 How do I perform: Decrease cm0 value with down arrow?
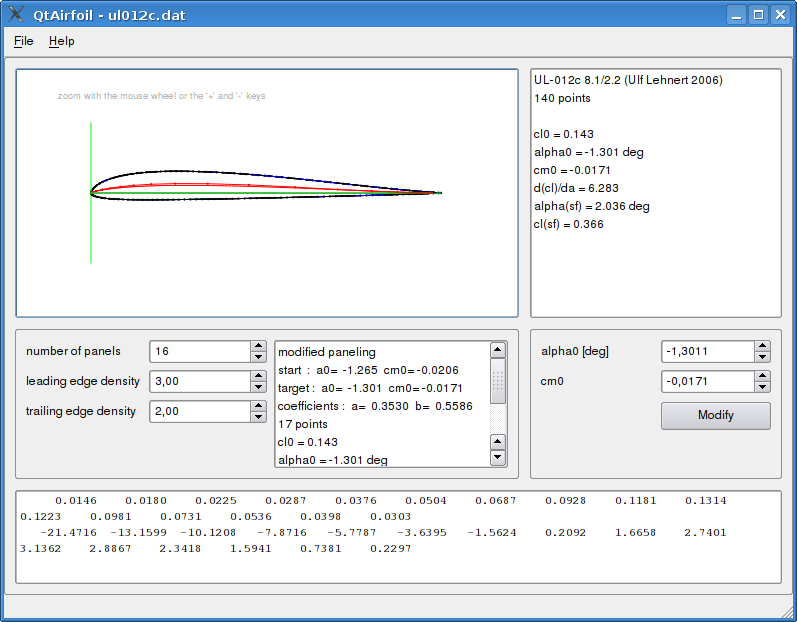click(x=762, y=387)
